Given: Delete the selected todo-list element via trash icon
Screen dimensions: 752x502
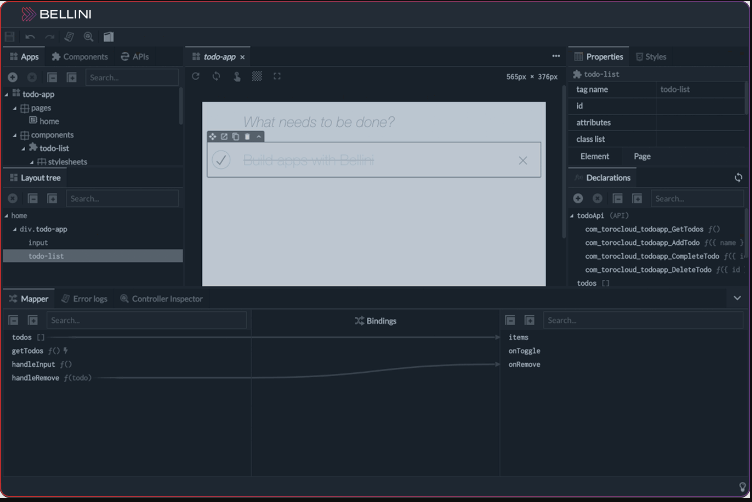Looking at the screenshot, I should coord(247,137).
